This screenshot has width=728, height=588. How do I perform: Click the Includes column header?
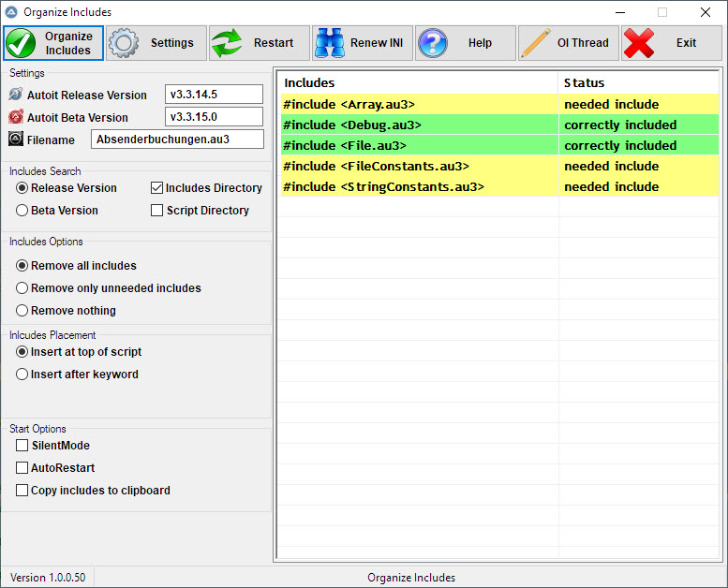pos(418,83)
